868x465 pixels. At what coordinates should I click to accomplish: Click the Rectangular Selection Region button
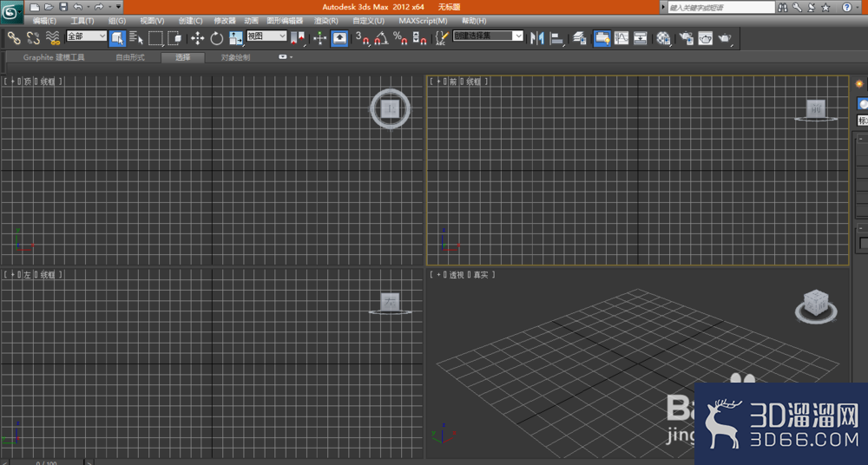pos(155,37)
